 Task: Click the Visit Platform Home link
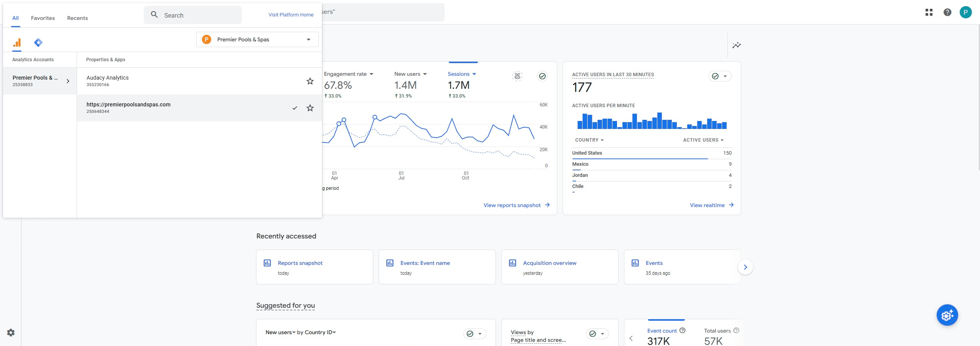[291, 15]
